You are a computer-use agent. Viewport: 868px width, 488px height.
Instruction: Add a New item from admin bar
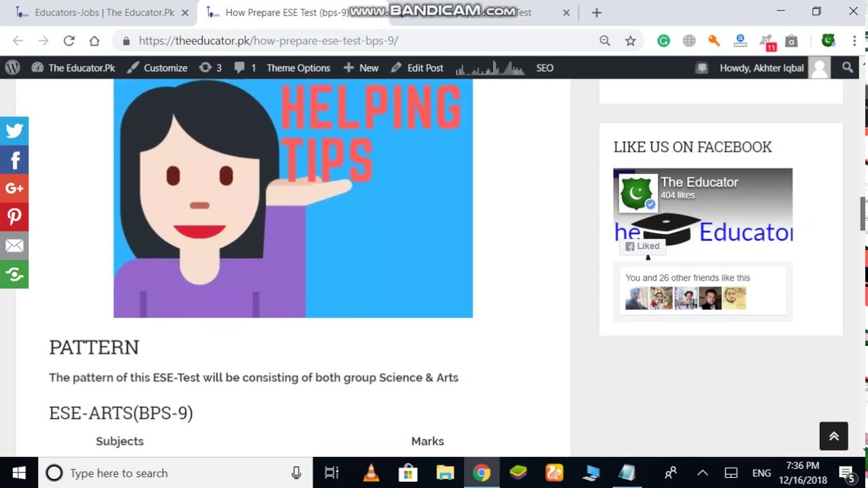point(361,68)
